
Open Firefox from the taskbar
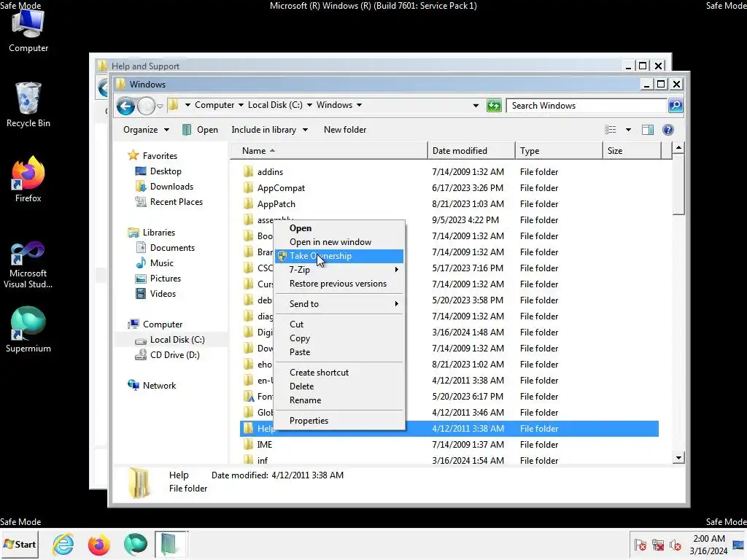(x=99, y=544)
